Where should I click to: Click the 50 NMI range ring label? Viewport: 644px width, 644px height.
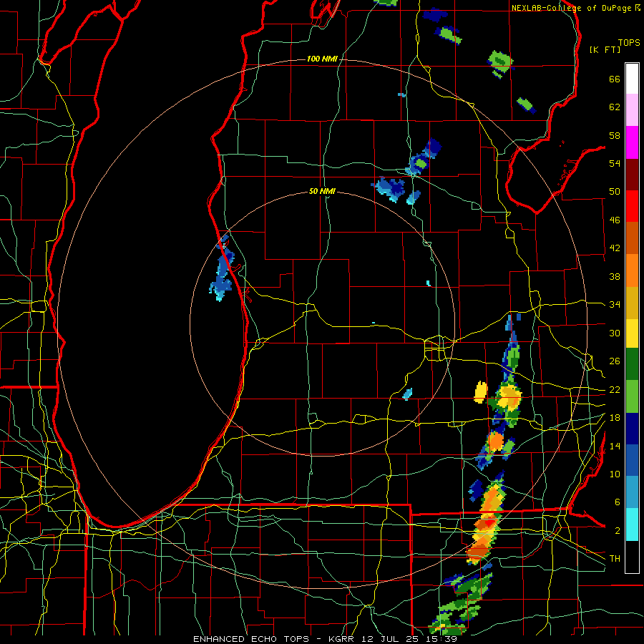pos(322,191)
